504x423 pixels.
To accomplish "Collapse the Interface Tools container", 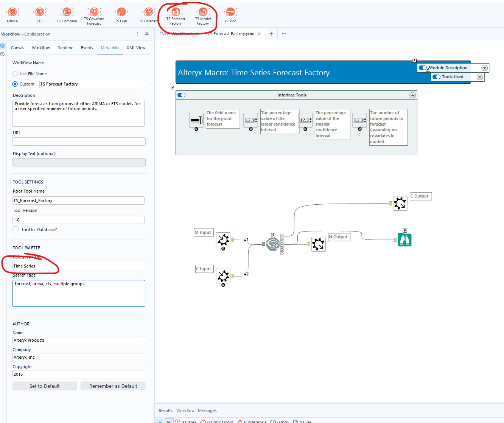I will (x=412, y=95).
